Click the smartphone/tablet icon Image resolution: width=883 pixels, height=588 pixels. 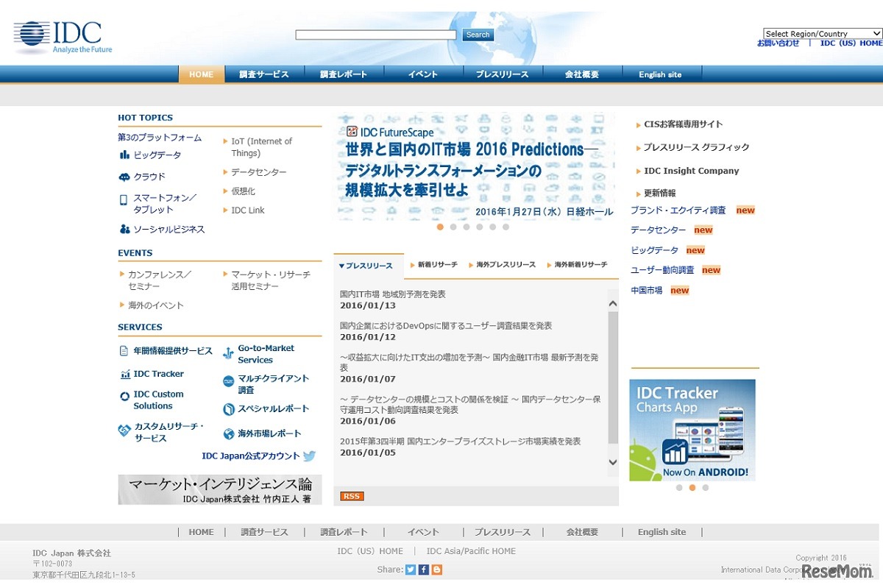pos(124,200)
